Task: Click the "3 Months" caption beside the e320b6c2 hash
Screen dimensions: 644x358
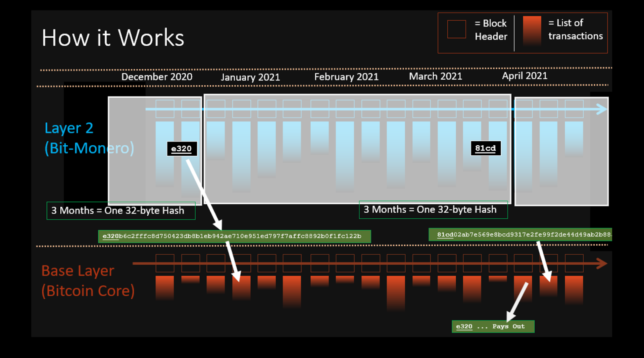Action: click(121, 211)
